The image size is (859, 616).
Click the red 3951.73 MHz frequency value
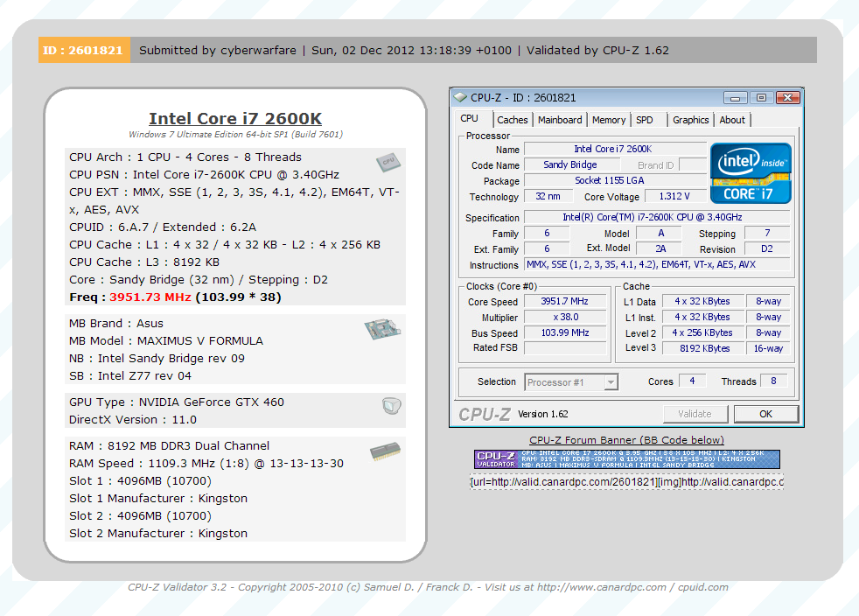[x=150, y=297]
